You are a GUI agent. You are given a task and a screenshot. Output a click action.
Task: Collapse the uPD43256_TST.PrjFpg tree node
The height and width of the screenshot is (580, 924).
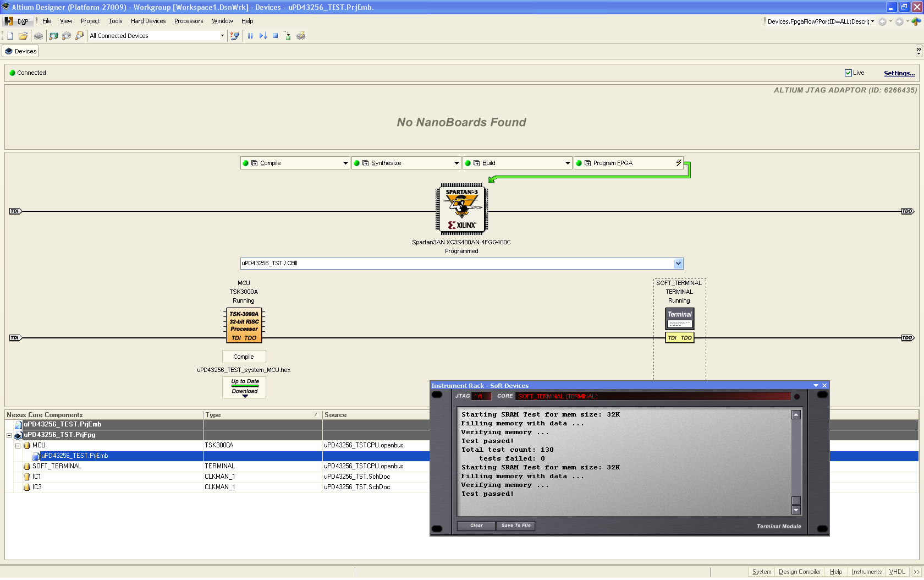click(x=9, y=435)
